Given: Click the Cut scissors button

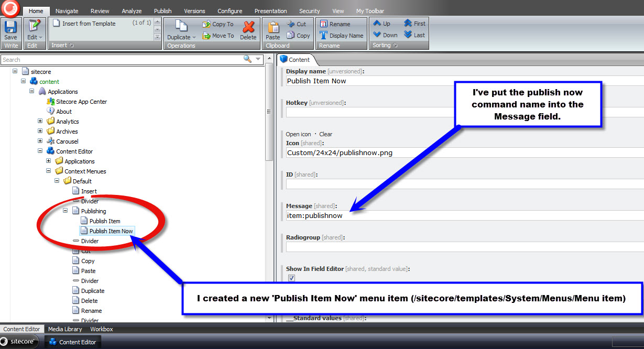Looking at the screenshot, I should tap(297, 24).
